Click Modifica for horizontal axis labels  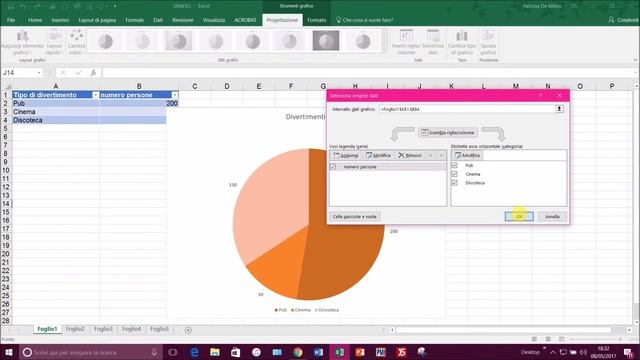tap(468, 156)
